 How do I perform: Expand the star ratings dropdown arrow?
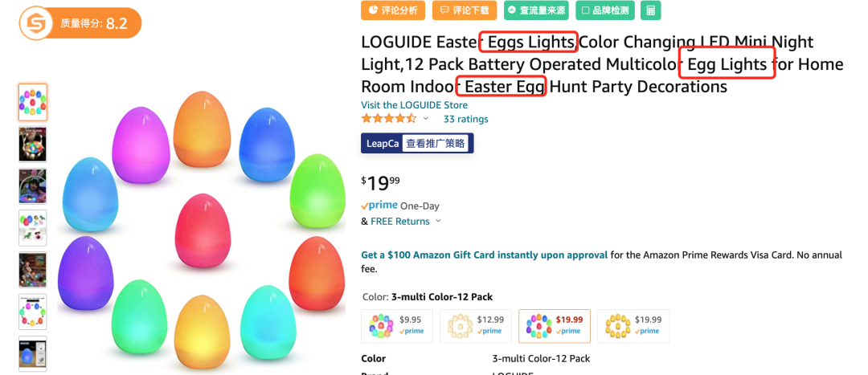pos(426,119)
